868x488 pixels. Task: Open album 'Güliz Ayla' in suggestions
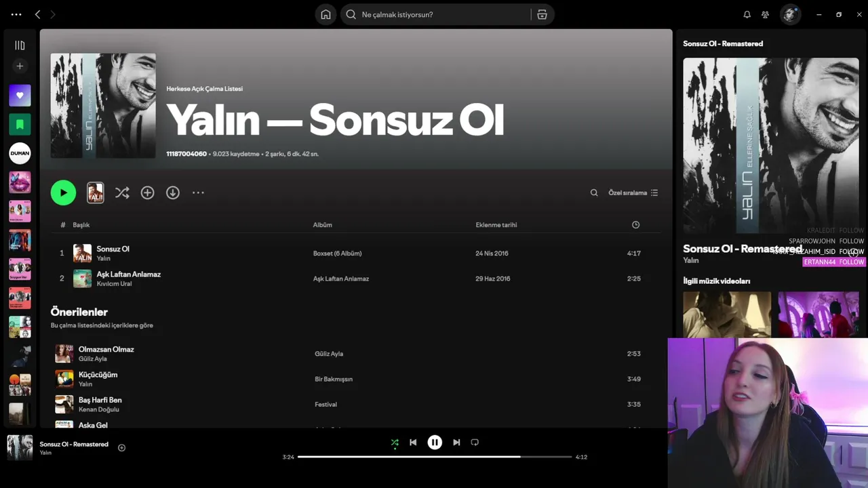click(329, 354)
